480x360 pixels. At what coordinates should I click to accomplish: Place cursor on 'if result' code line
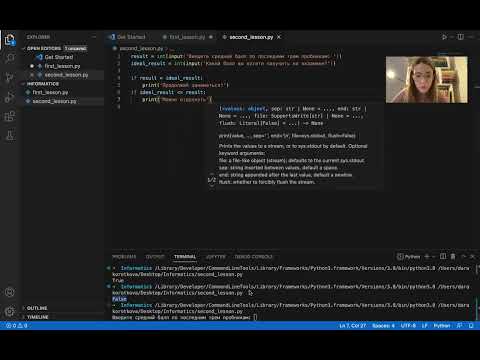click(x=167, y=78)
